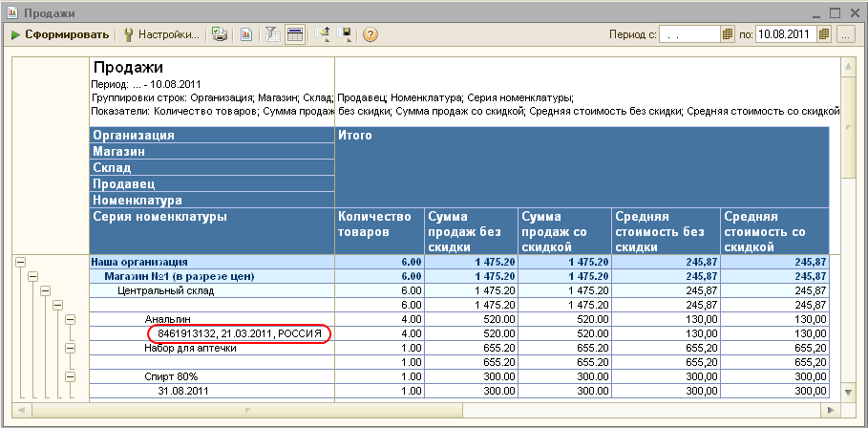This screenshot has width=868, height=428.
Task: Collapse the Магазин №1 group row
Action: tap(32, 276)
